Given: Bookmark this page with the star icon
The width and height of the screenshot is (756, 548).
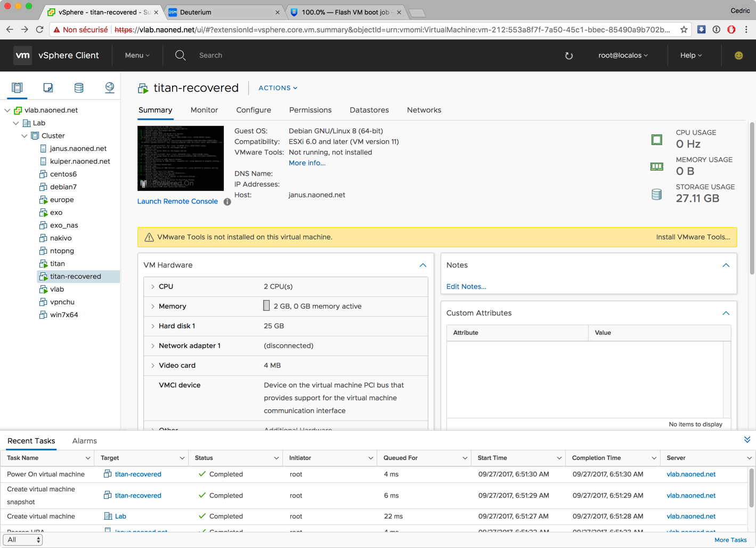Looking at the screenshot, I should point(684,30).
